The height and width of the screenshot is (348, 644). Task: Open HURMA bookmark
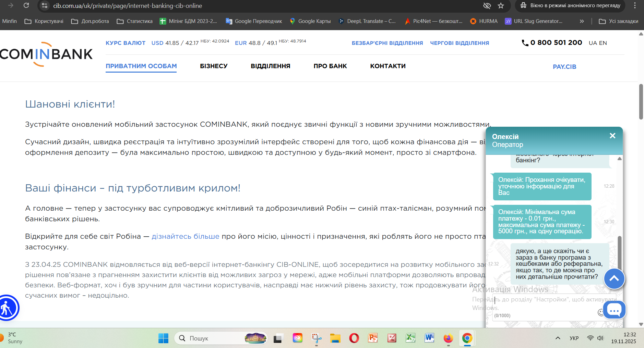[484, 21]
